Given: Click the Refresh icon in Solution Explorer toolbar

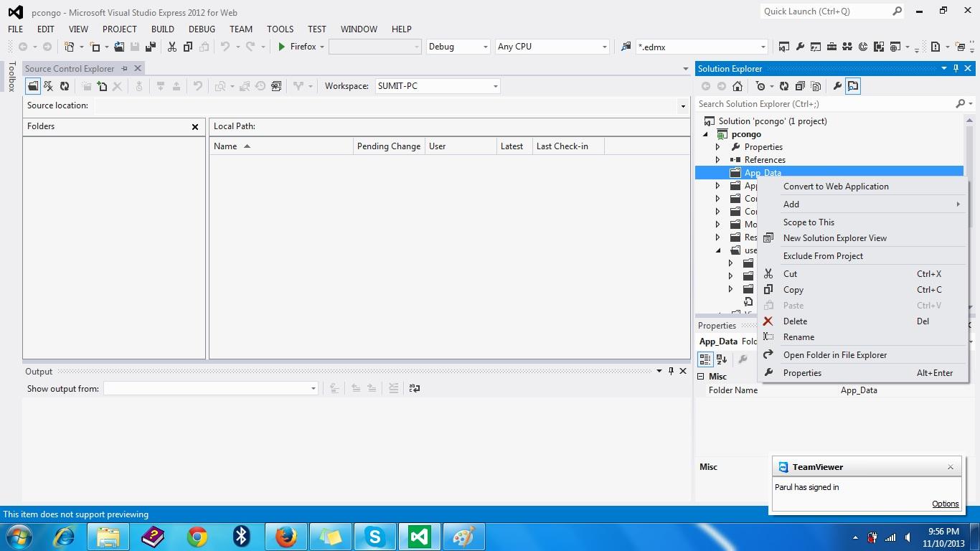Looking at the screenshot, I should pyautogui.click(x=785, y=86).
